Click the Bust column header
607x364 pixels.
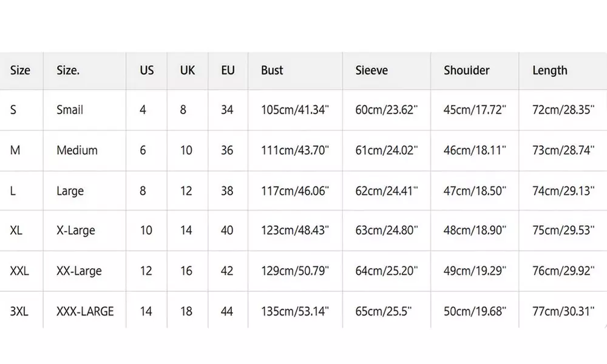pyautogui.click(x=272, y=70)
